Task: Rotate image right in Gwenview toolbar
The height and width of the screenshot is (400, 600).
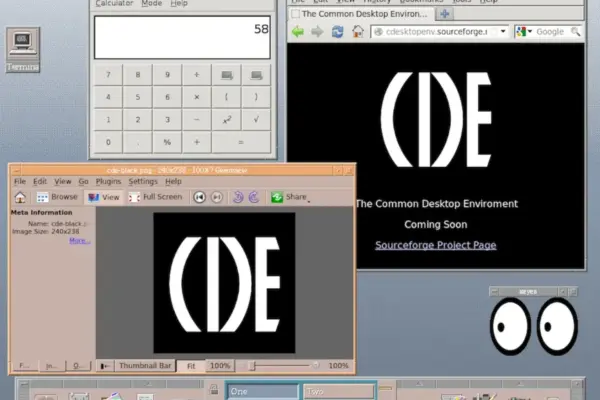Action: [x=254, y=197]
